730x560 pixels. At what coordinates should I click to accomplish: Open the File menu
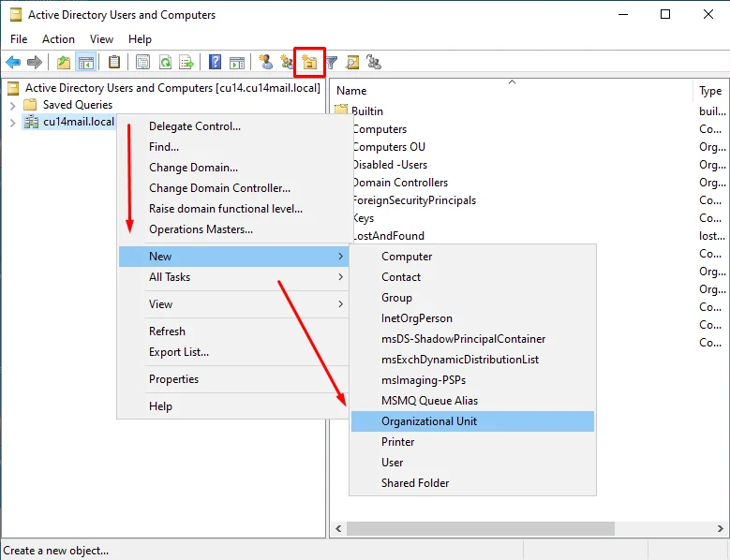19,39
